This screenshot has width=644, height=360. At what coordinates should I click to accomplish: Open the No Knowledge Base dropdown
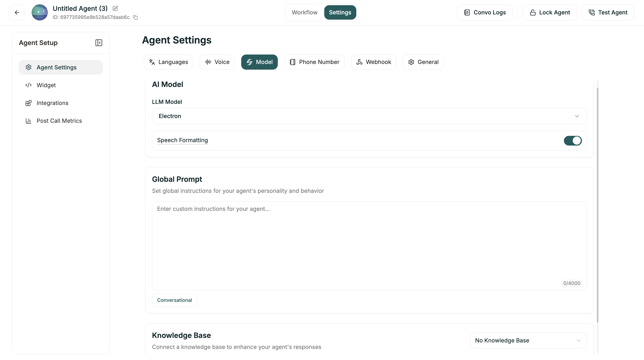click(528, 340)
